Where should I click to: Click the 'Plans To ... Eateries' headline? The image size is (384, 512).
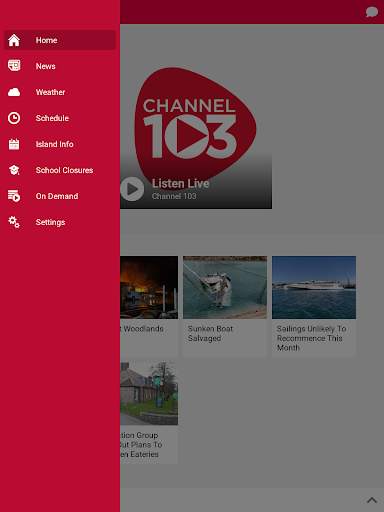(x=141, y=445)
